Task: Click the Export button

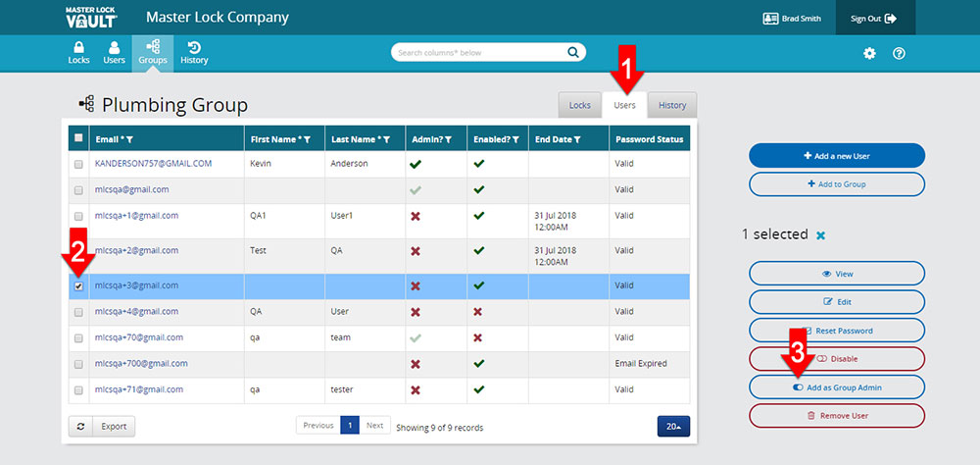Action: [x=114, y=426]
